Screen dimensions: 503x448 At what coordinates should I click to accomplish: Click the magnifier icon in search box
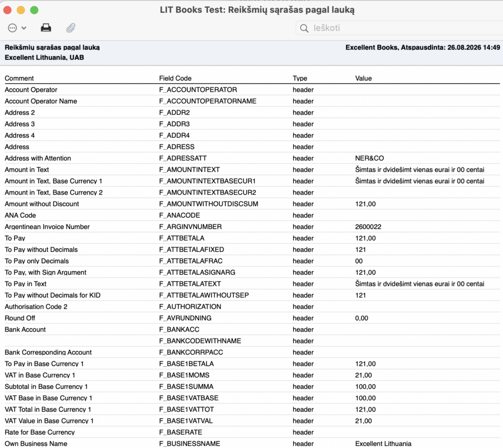point(304,28)
